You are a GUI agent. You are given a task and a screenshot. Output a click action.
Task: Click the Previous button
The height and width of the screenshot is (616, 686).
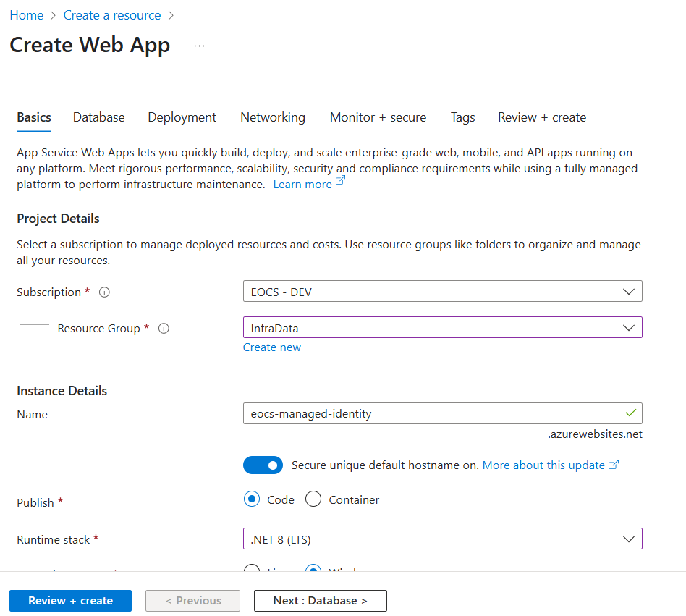(x=193, y=601)
